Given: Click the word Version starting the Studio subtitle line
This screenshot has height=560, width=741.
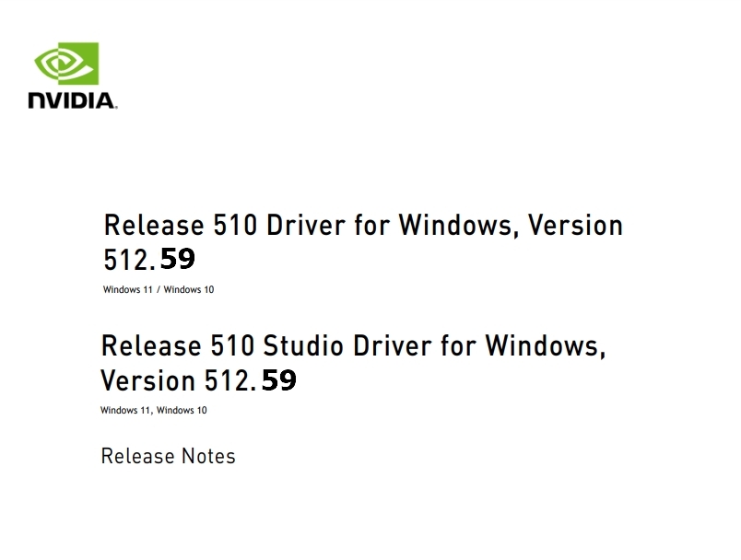Looking at the screenshot, I should coord(147,380).
